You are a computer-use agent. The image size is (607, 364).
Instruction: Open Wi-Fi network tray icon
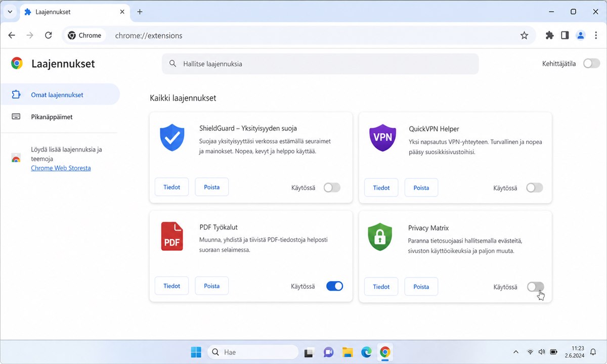click(530, 352)
